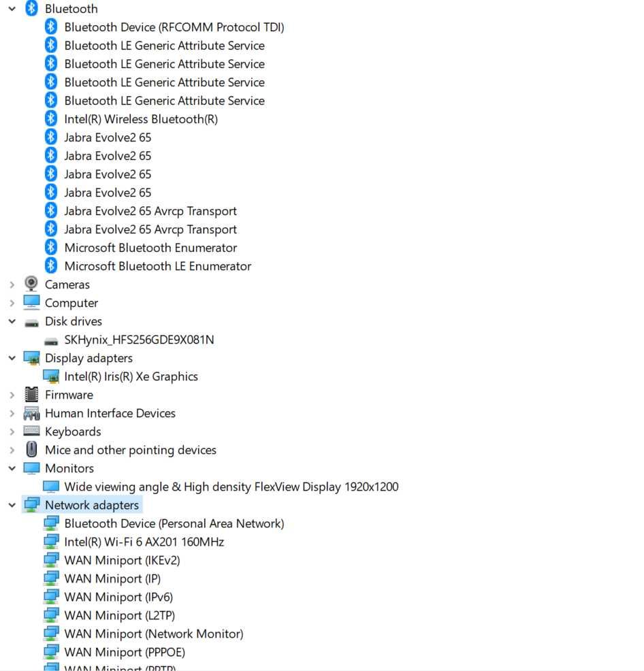Click the Intel(R) Wireless Bluetooth(R) icon
The height and width of the screenshot is (671, 644).
click(51, 119)
